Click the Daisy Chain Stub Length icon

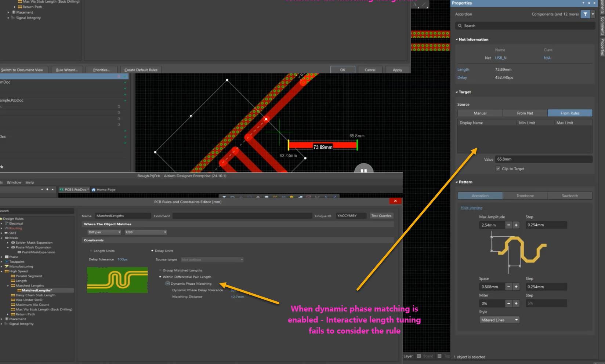13,295
